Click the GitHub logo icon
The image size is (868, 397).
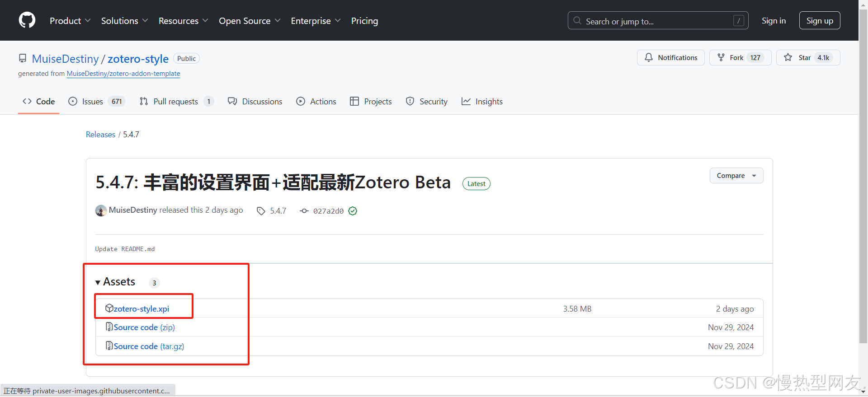27,20
